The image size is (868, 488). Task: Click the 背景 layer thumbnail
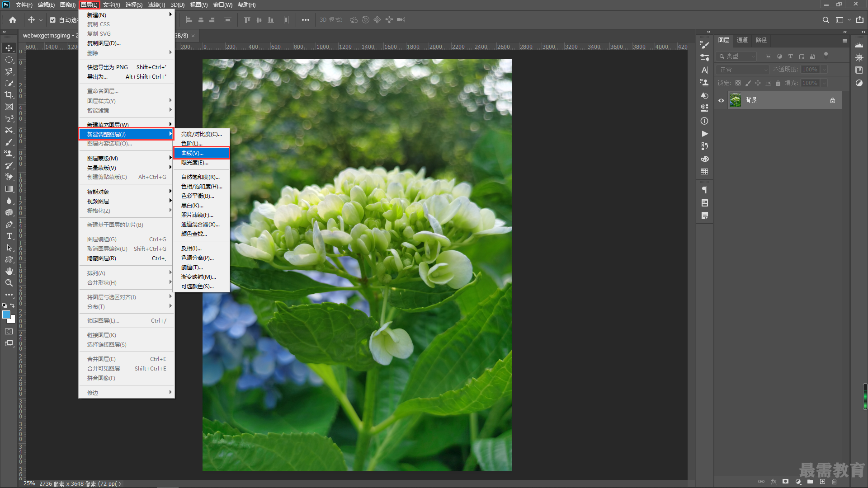click(x=736, y=100)
